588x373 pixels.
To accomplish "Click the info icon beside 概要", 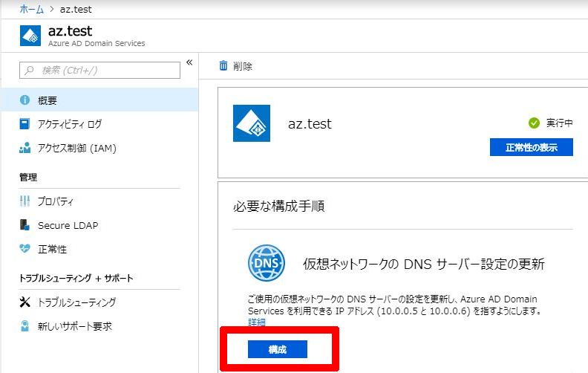I will (x=24, y=100).
